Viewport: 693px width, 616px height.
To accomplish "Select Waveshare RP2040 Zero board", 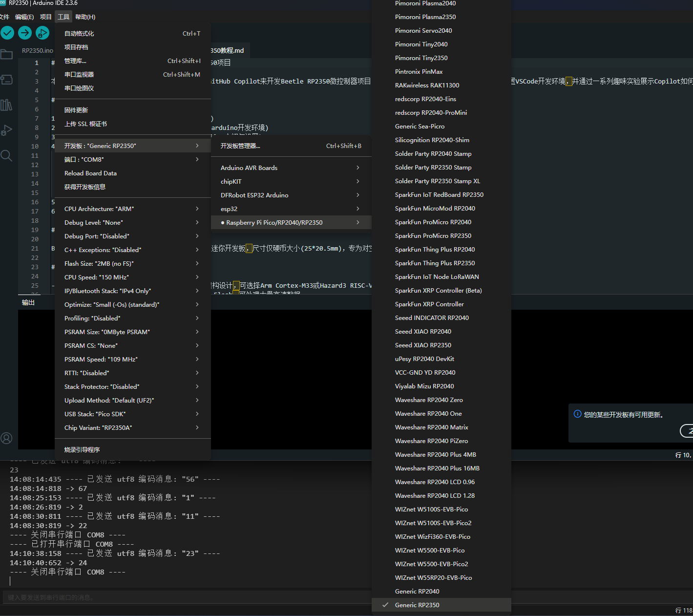I will coord(441,400).
